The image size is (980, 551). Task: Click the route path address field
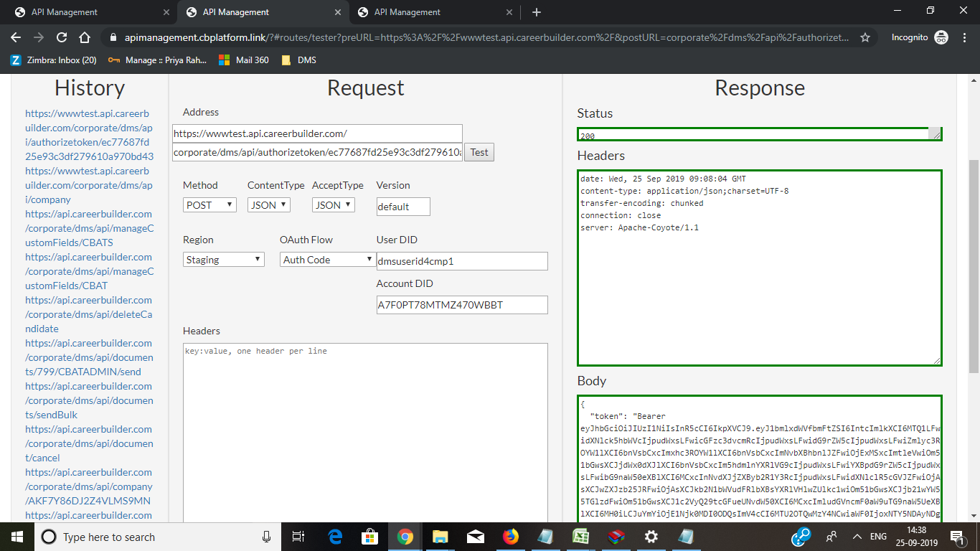pos(317,152)
